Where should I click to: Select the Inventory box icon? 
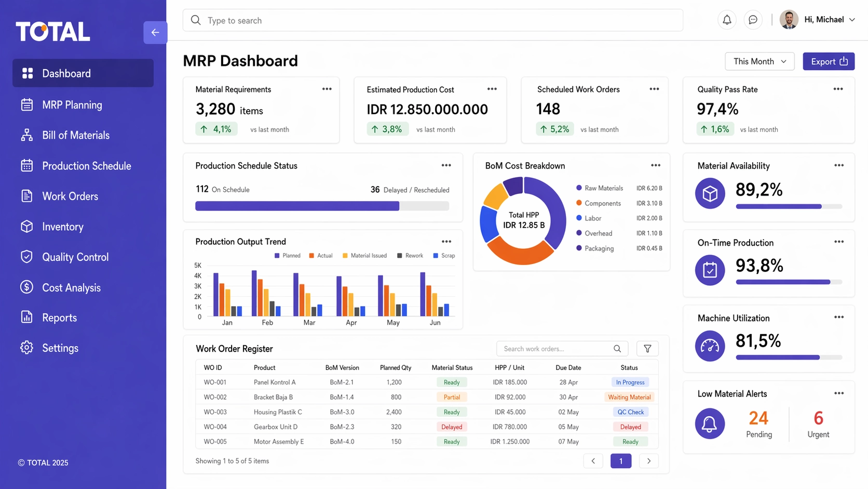point(27,227)
